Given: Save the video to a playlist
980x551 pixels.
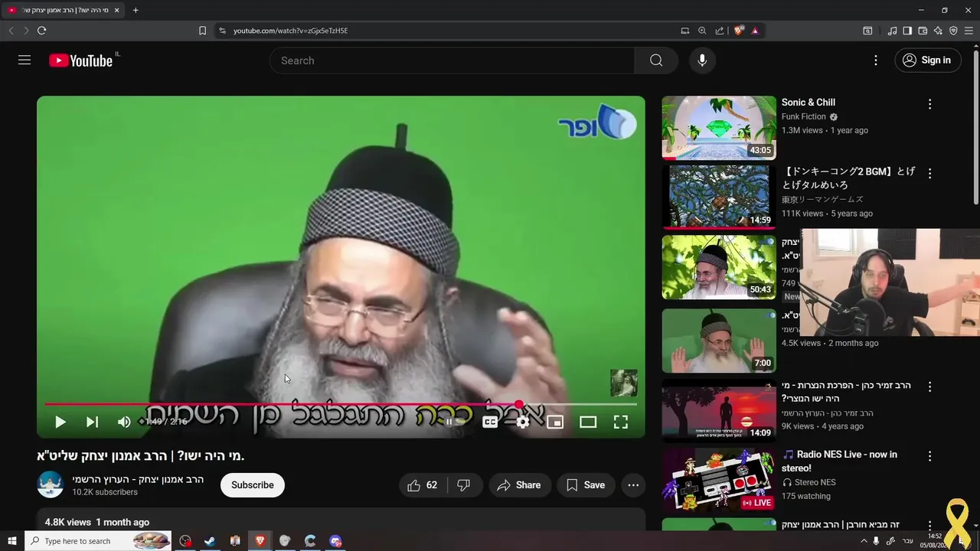Looking at the screenshot, I should click(x=586, y=485).
